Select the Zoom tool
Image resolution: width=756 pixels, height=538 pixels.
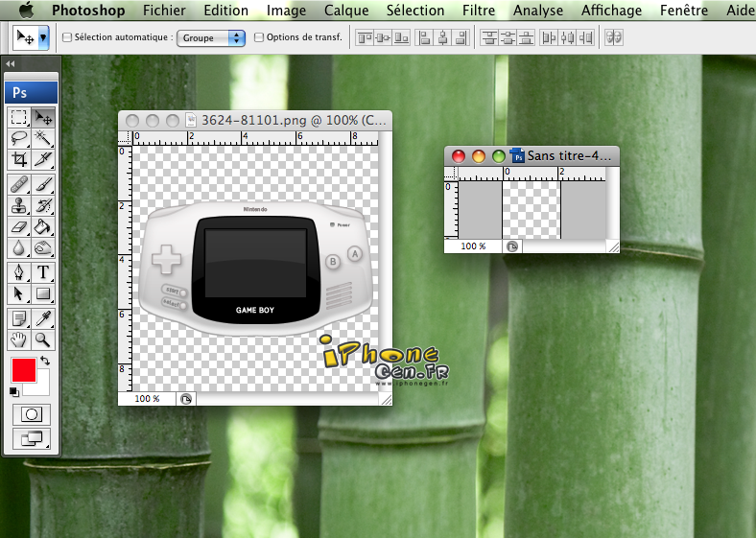43,339
